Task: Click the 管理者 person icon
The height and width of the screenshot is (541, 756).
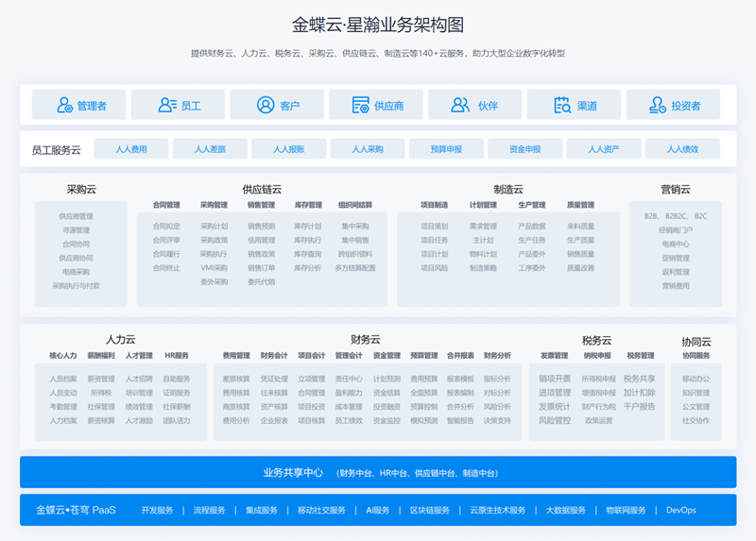Action: coord(64,105)
